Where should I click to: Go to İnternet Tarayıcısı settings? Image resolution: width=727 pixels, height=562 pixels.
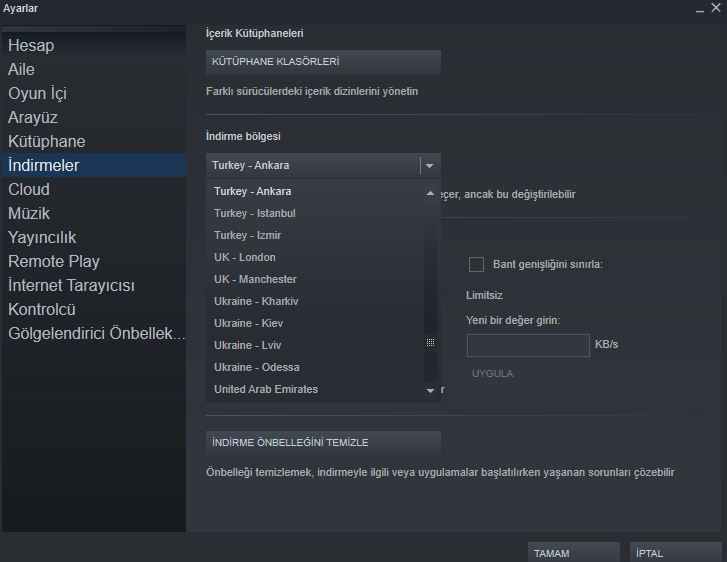tap(94, 286)
